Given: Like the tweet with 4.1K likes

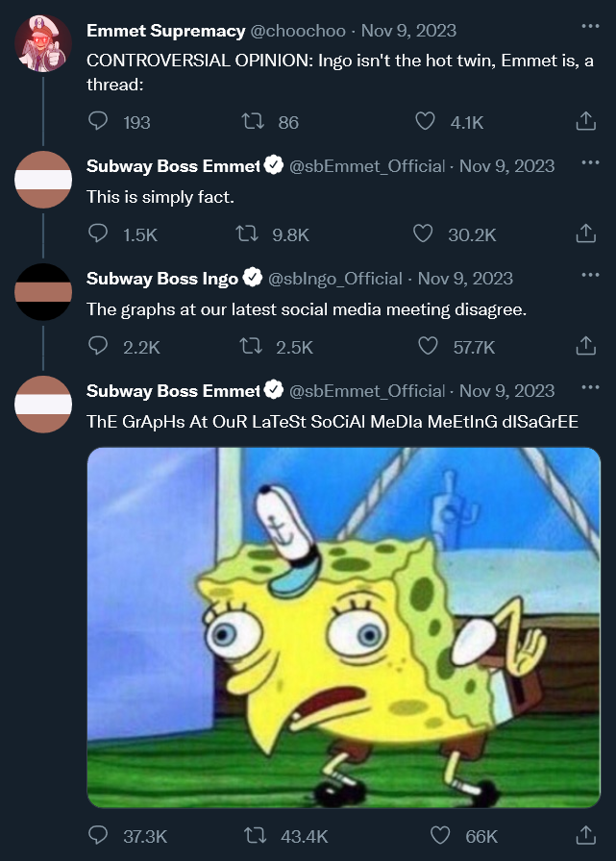Looking at the screenshot, I should 425,122.
